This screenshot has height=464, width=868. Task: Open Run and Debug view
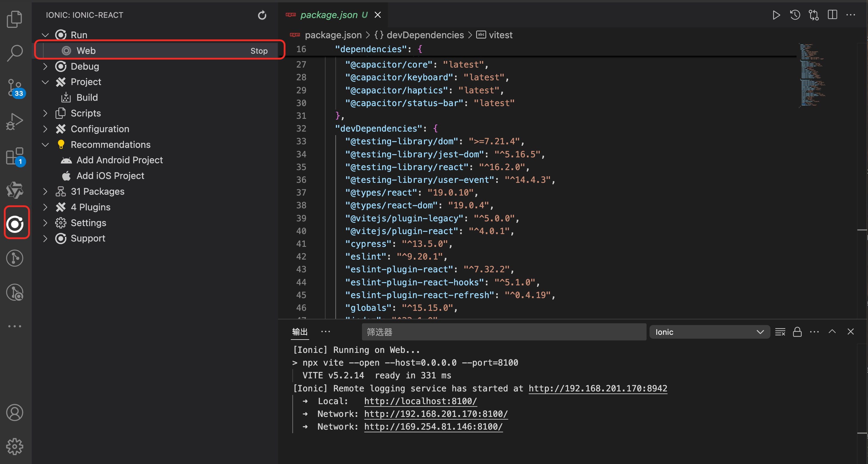coord(15,122)
